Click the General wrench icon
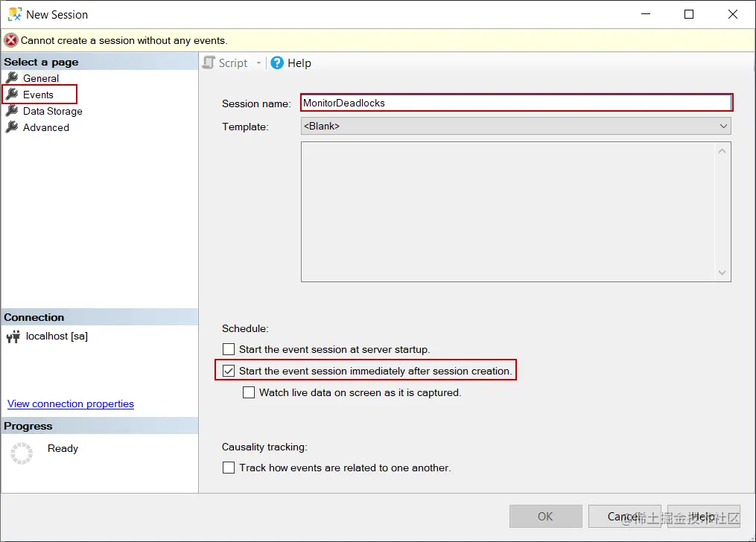Viewport: 756px width, 542px height. 12,77
